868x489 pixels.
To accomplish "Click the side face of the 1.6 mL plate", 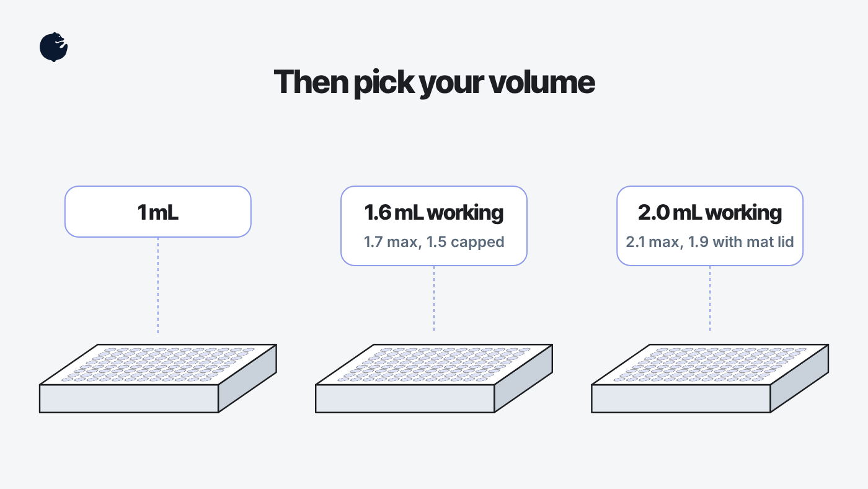I will click(523, 379).
